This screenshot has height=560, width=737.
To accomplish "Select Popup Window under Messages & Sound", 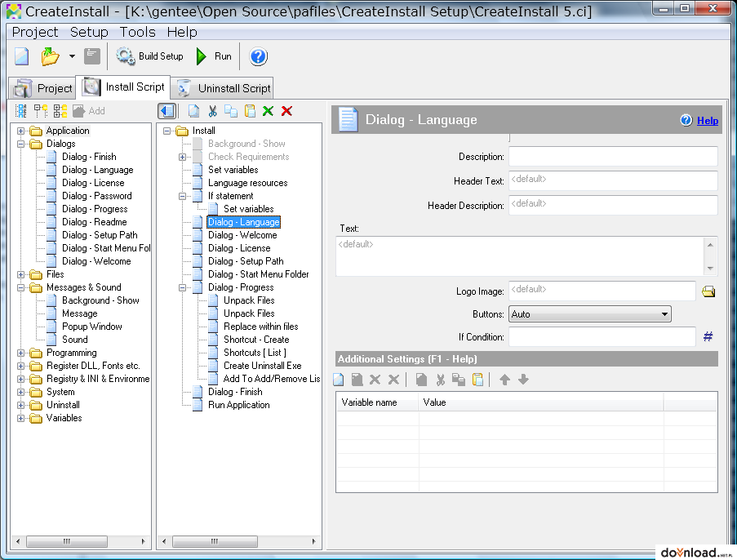I will [92, 327].
